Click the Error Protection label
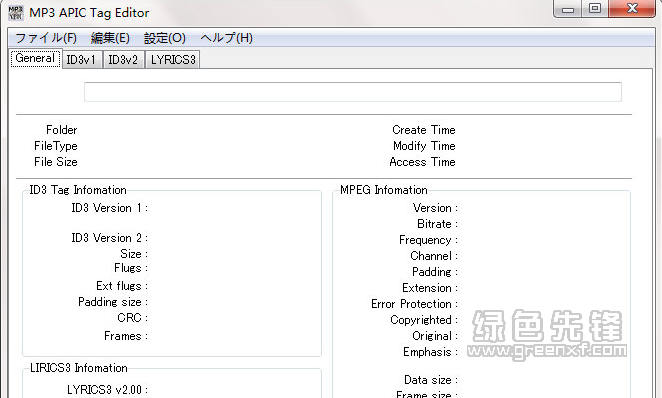This screenshot has height=398, width=662. pos(415,304)
